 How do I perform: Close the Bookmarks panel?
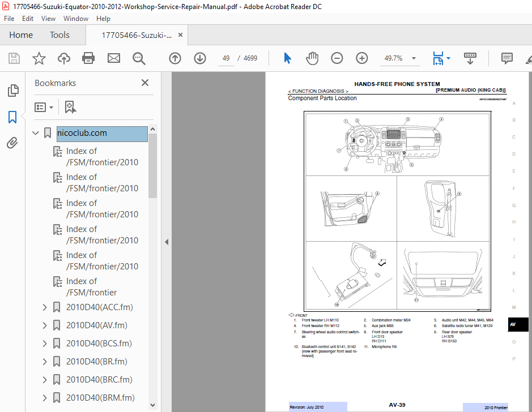(145, 83)
